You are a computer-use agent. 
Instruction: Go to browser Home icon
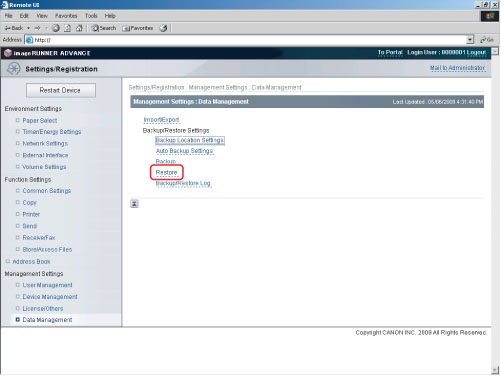79,28
